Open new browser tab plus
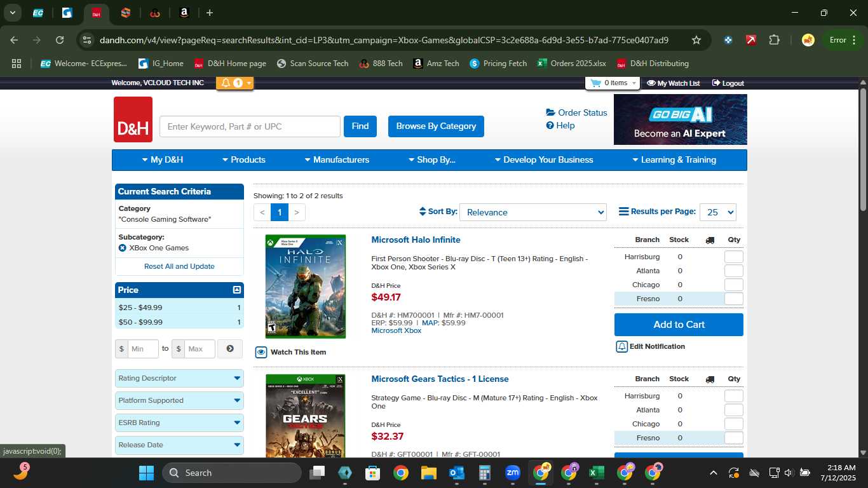Screen dimensions: 868x488 [x=210, y=13]
